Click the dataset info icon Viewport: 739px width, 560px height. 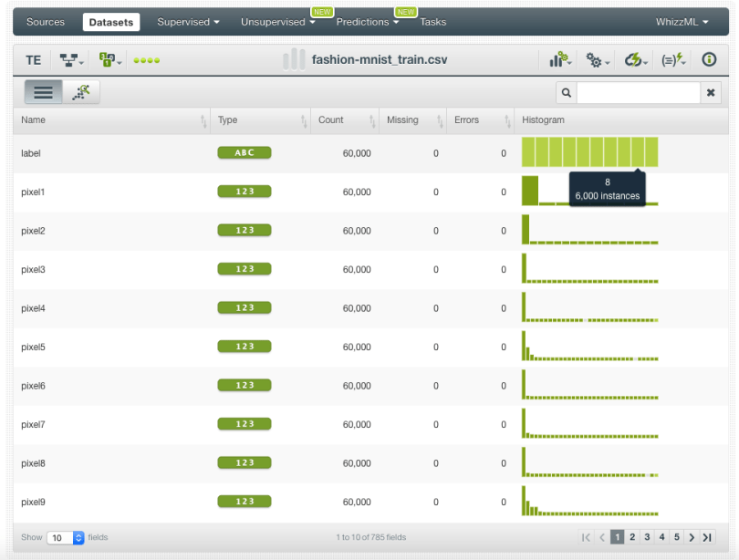(x=709, y=60)
